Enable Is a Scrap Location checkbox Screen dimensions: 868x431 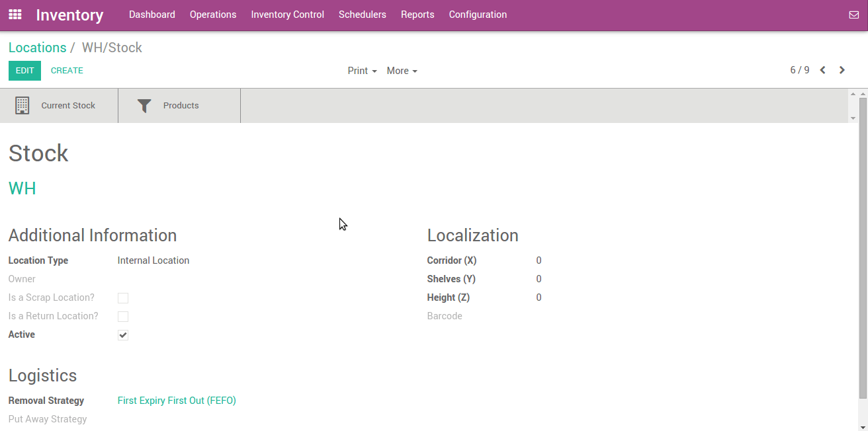click(x=123, y=297)
